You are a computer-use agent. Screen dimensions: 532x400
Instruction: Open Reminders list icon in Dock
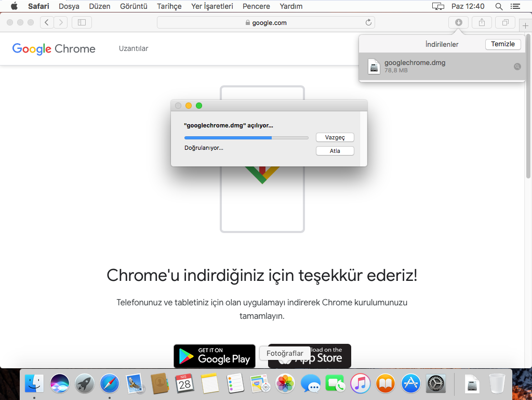click(235, 384)
